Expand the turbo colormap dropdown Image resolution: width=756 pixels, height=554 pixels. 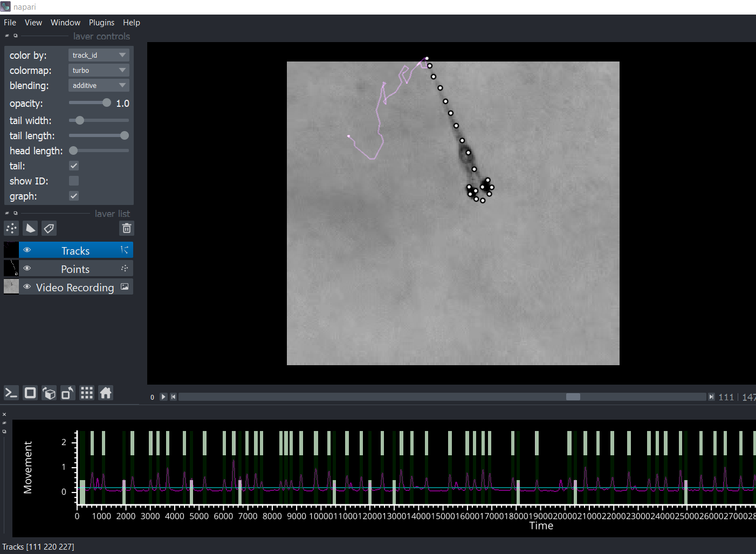coord(99,70)
